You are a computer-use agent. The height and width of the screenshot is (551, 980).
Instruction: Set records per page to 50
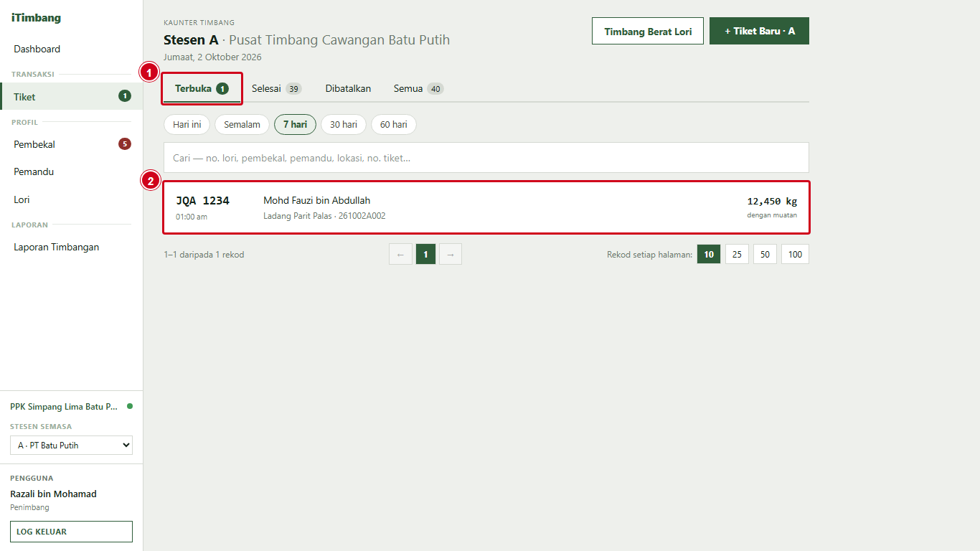765,254
